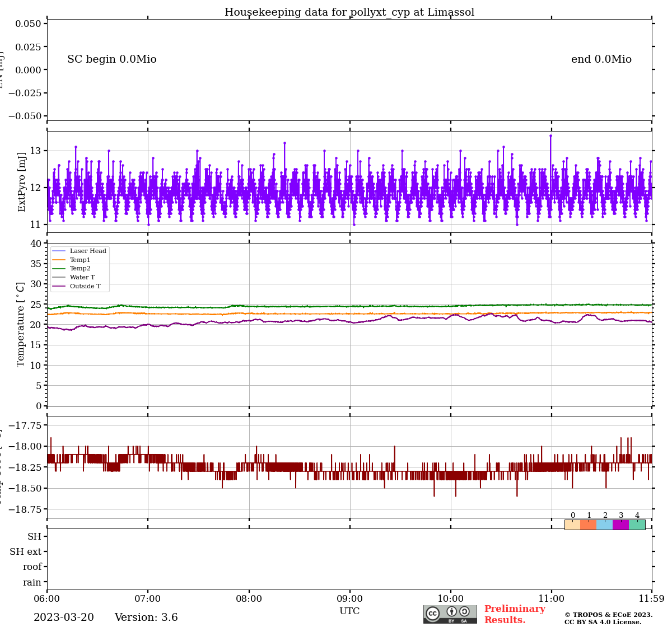Click the 11:59 time tick label
The width and height of the screenshot is (672, 627).
(652, 598)
